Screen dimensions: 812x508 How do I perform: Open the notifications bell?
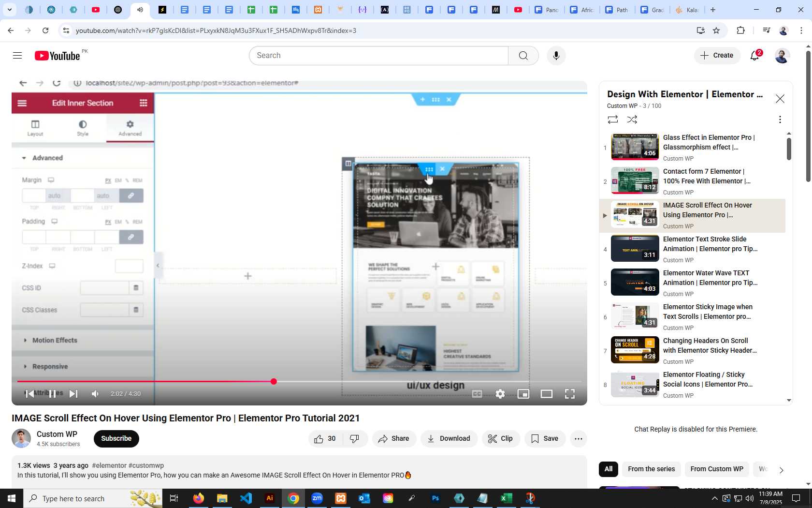coord(755,56)
